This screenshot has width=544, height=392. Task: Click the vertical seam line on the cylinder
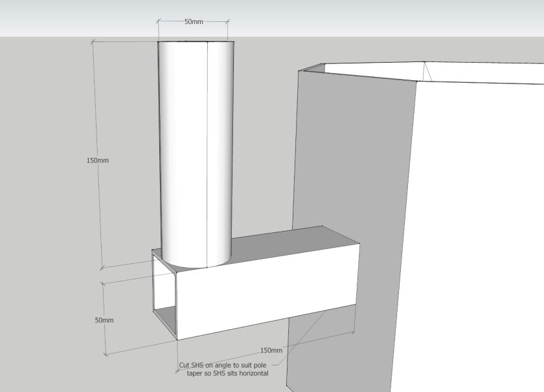pyautogui.click(x=206, y=149)
